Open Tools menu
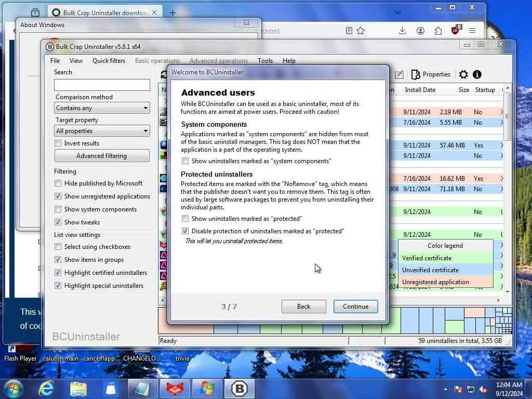 (x=265, y=61)
